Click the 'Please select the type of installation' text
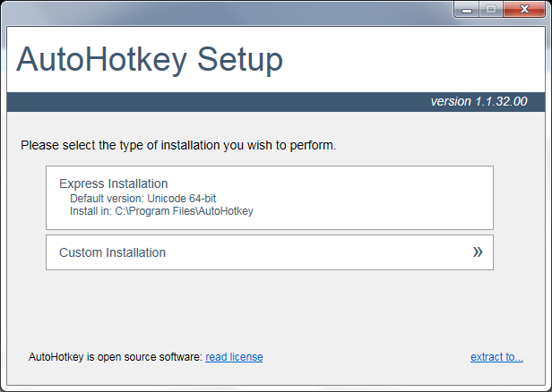Image resolution: width=552 pixels, height=392 pixels. [178, 145]
